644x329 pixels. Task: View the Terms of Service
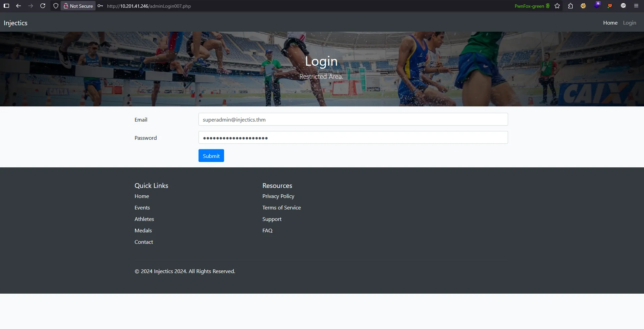tap(281, 207)
